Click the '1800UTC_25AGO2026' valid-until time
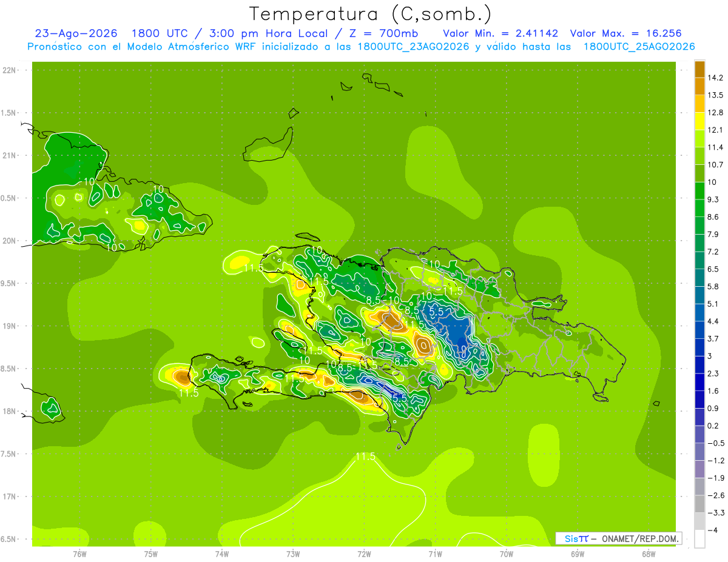The height and width of the screenshot is (562, 728). pyautogui.click(x=639, y=47)
